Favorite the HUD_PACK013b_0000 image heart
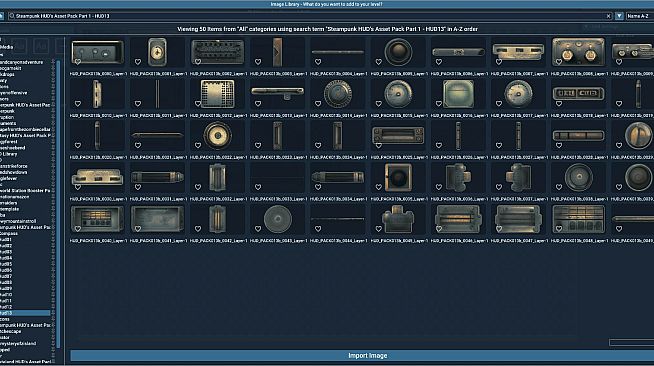The image size is (654, 366). point(78,62)
